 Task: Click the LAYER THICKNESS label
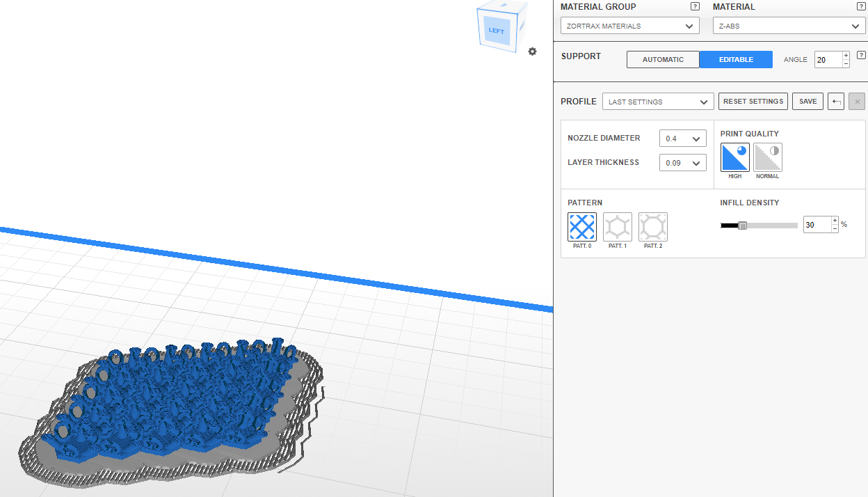(x=603, y=162)
